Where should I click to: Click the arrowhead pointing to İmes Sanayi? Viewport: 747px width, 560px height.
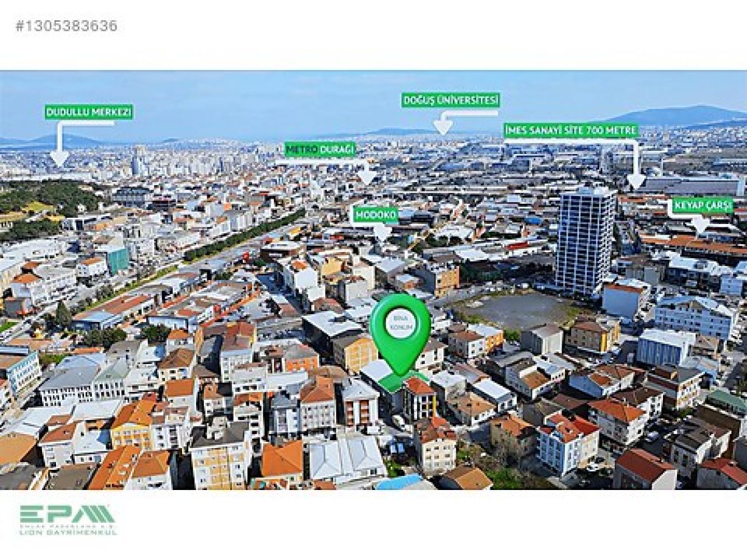pos(635,180)
